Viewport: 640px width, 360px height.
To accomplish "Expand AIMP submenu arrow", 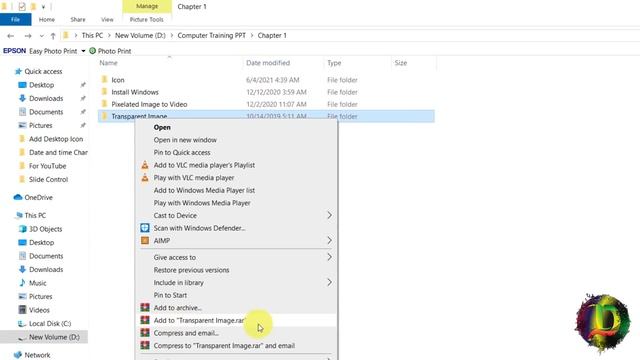I will 329,240.
